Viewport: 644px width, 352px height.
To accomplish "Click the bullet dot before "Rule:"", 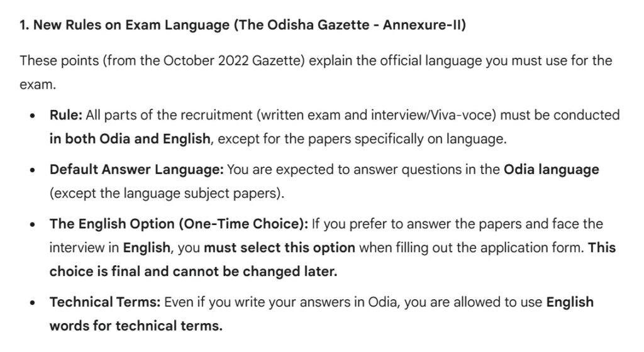I will (32, 116).
